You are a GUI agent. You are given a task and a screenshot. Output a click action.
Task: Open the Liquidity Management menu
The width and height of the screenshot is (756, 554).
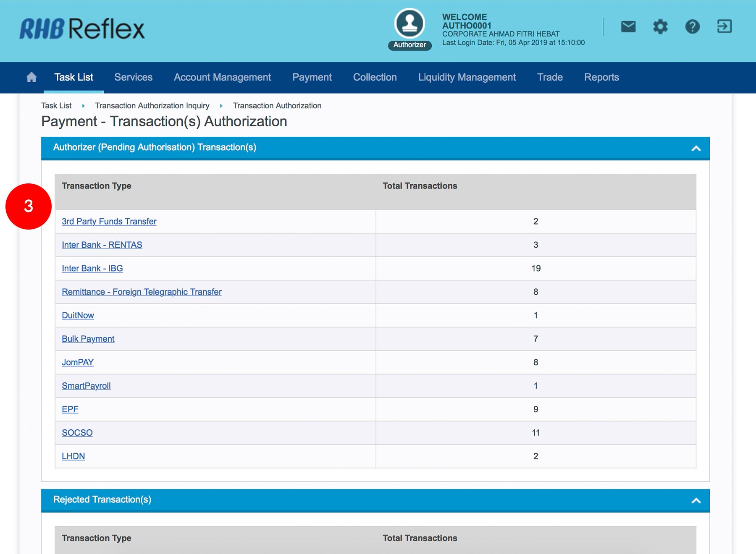click(467, 77)
